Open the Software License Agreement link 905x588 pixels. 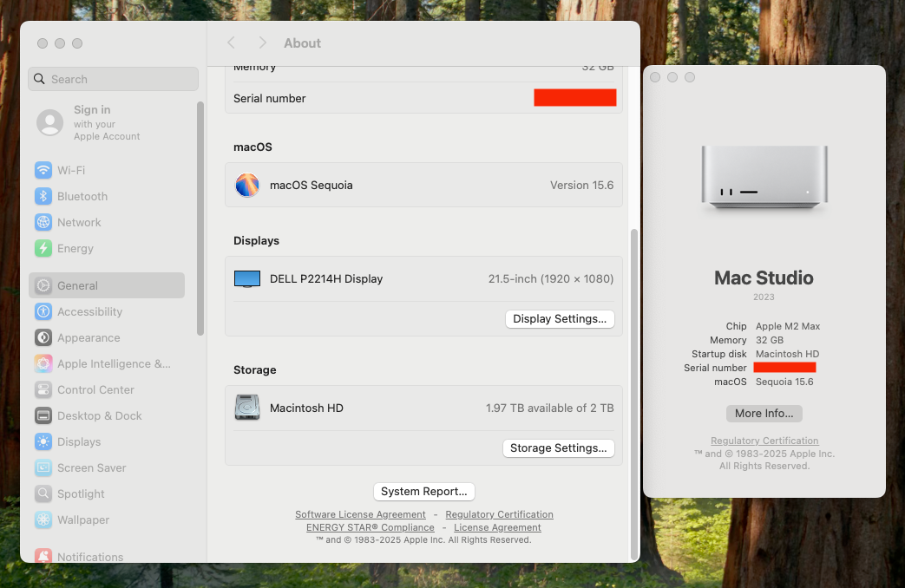coord(360,514)
